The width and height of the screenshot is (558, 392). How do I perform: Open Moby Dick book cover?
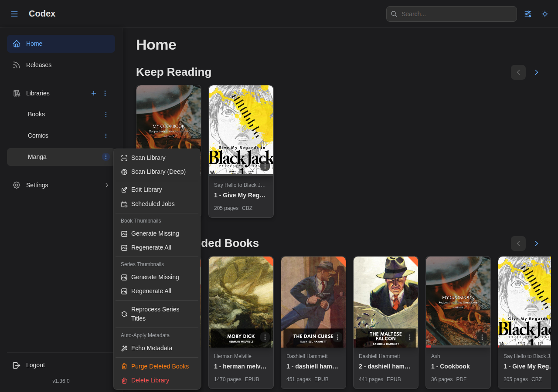241,302
